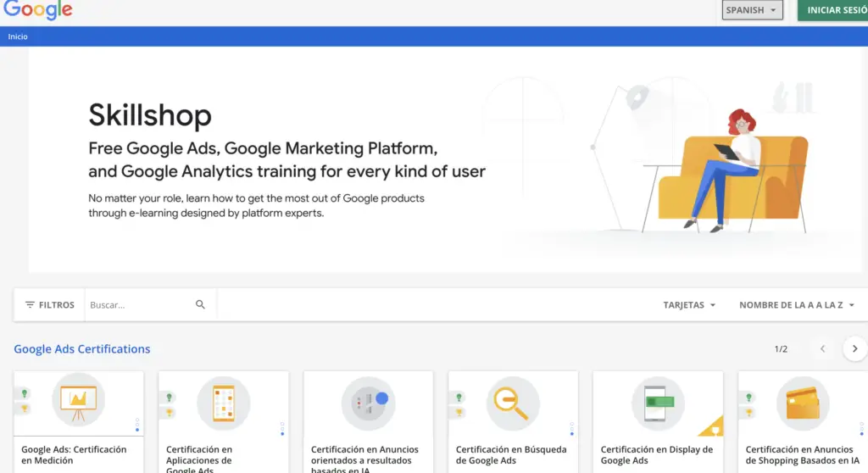The image size is (868, 473).
Task: Open the Certificación en Aplicaciones grid icon
Action: coord(224,403)
